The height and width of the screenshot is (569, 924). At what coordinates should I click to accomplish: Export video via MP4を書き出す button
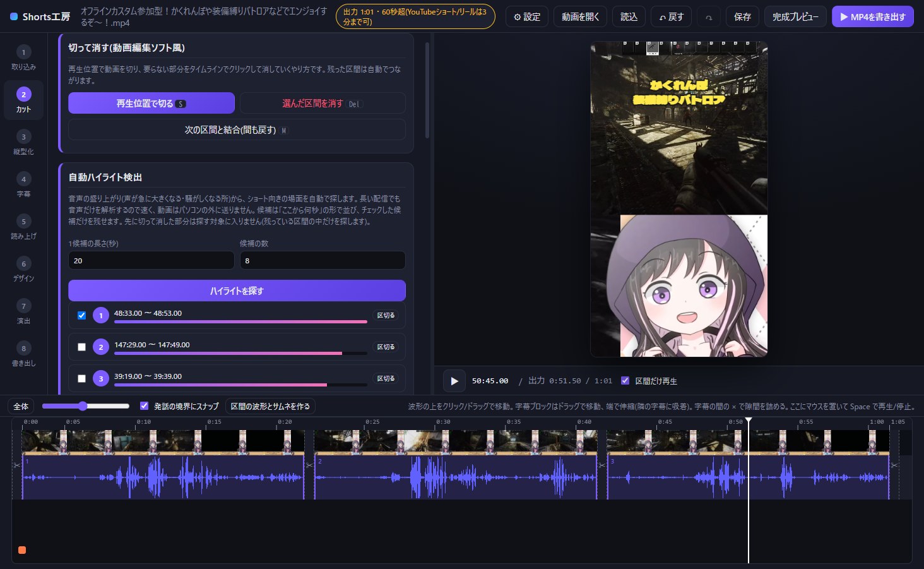click(873, 17)
